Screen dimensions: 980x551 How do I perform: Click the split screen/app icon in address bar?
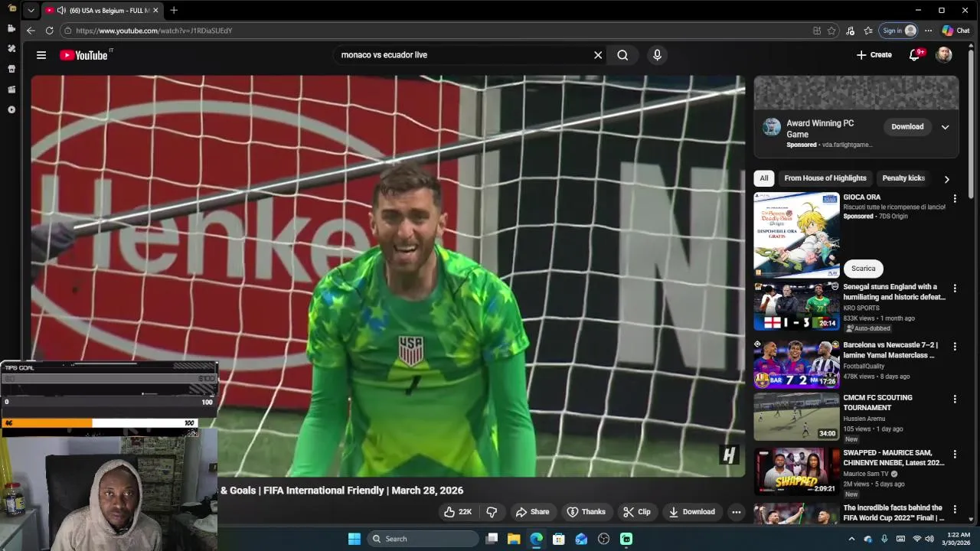pos(817,31)
